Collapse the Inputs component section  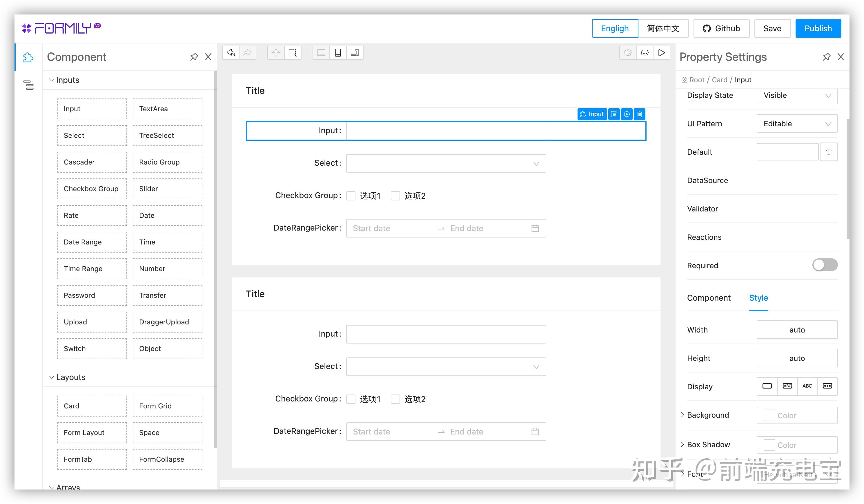[51, 80]
